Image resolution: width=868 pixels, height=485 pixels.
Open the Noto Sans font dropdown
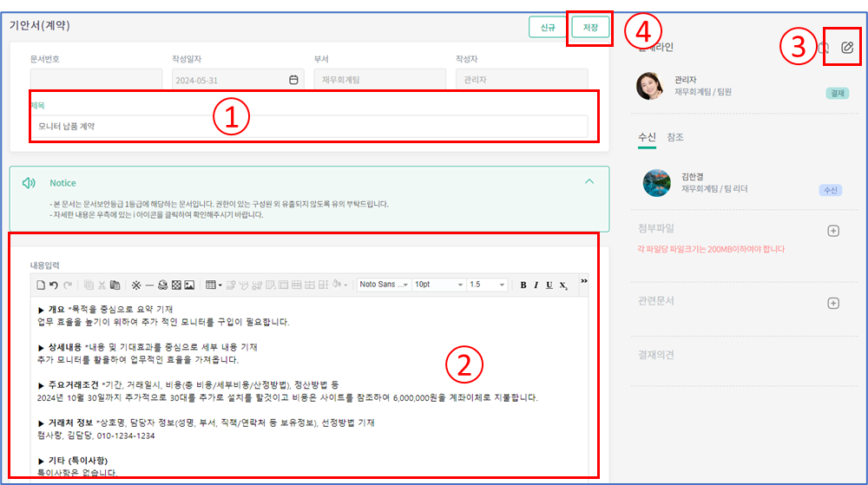click(x=382, y=285)
